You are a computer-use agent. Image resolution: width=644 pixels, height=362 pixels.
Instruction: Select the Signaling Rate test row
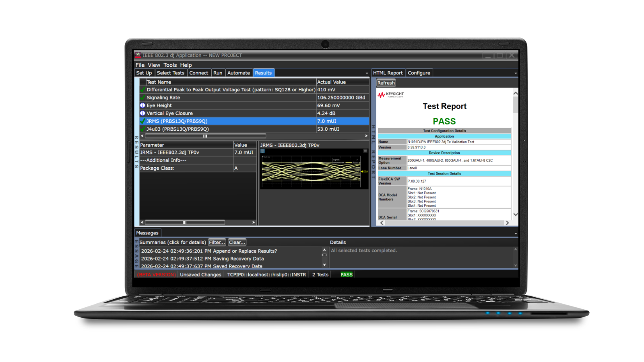tap(254, 97)
